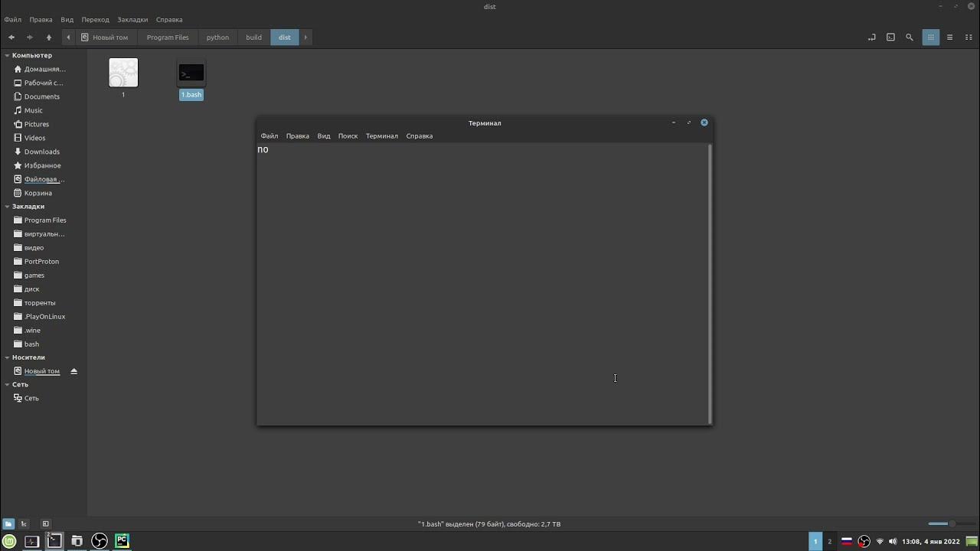Open file manager Закладки menu

pyautogui.click(x=132, y=20)
